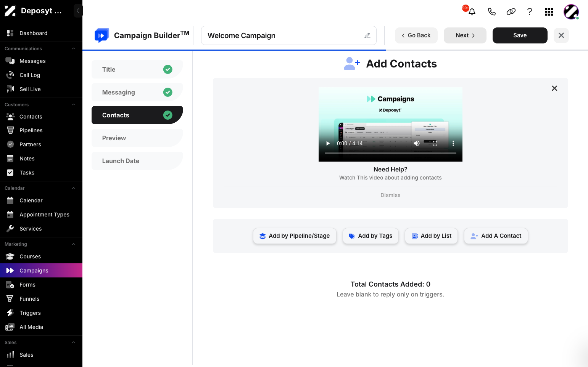The width and height of the screenshot is (588, 367).
Task: Dismiss the help video
Action: click(x=390, y=195)
